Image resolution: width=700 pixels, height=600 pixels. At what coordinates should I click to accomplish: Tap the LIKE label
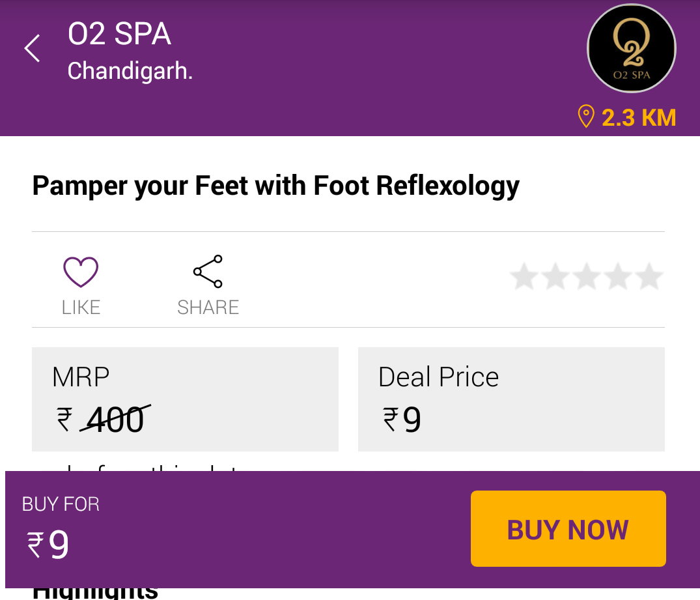click(81, 307)
